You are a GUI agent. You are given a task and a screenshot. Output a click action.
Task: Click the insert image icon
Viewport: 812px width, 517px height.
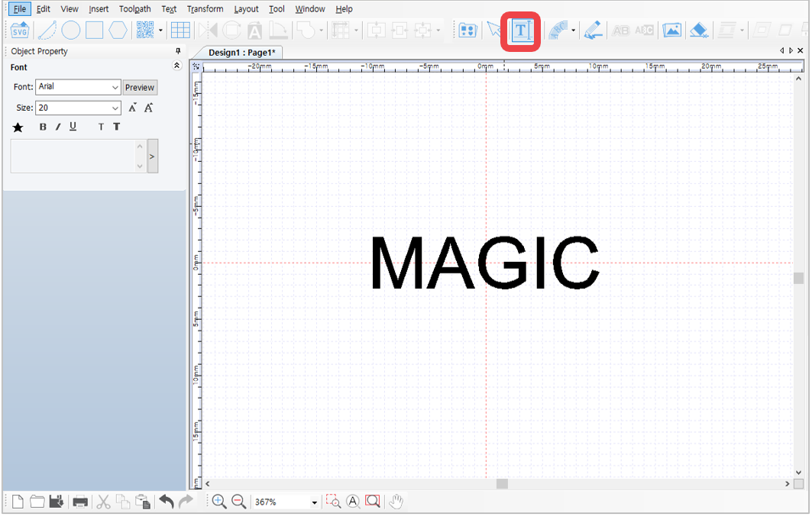pos(671,30)
